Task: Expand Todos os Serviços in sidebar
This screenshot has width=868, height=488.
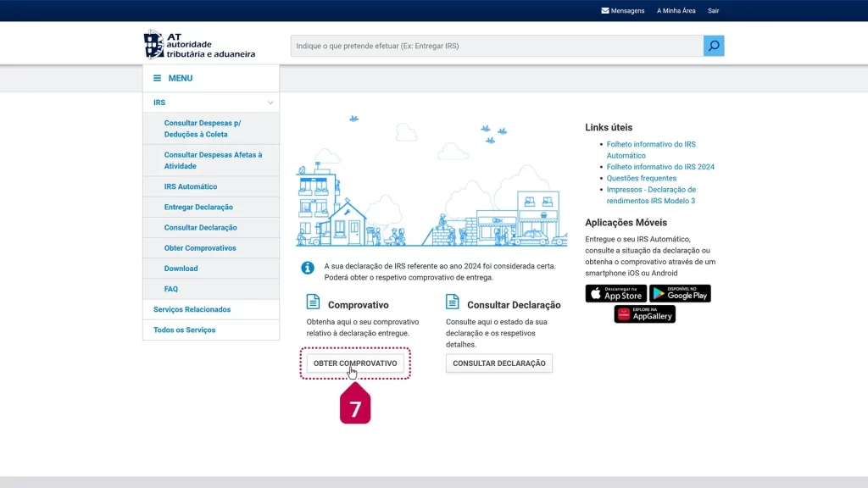Action: pos(184,330)
